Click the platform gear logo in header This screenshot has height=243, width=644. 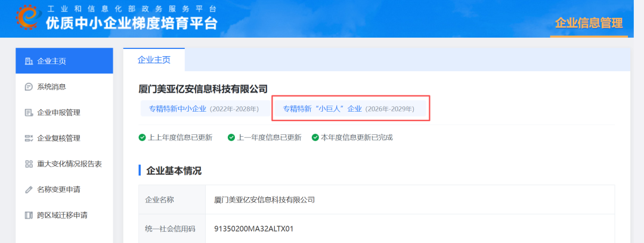point(29,18)
